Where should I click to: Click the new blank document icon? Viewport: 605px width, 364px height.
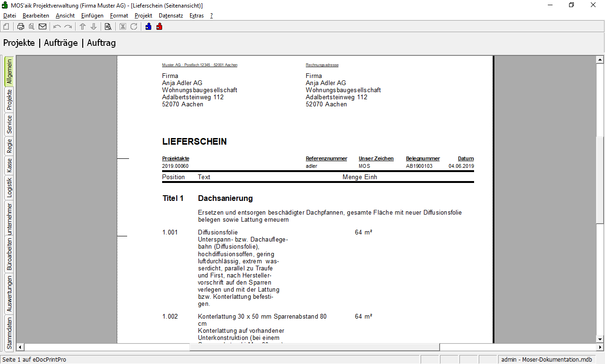point(6,26)
